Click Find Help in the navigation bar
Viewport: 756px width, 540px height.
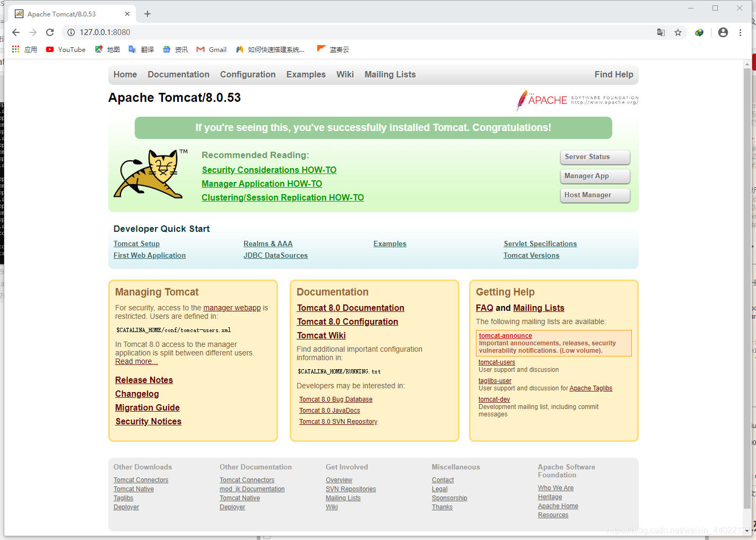614,75
